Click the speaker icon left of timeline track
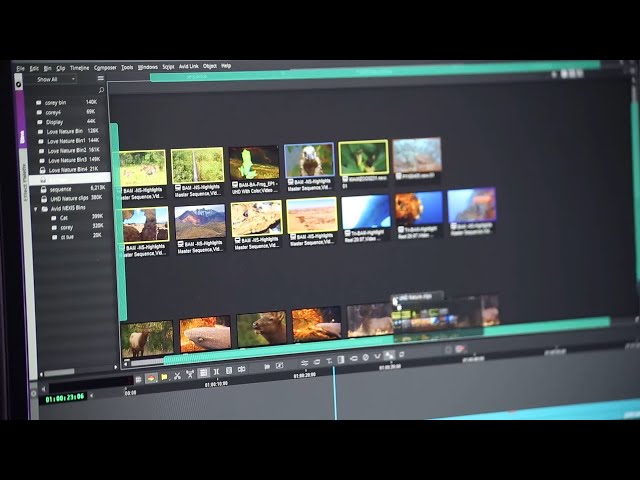The width and height of the screenshot is (640, 480). tap(44, 389)
